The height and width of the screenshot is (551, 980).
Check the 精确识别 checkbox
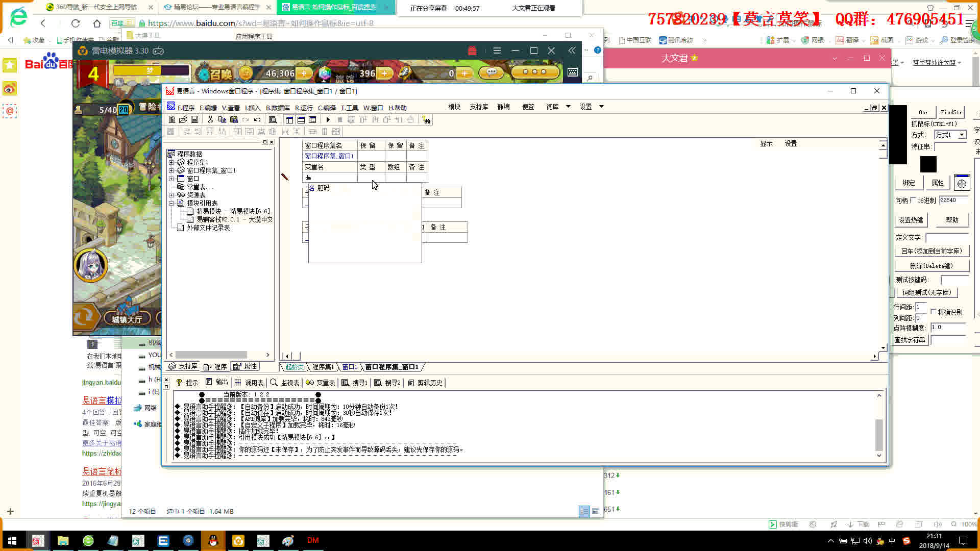(x=934, y=312)
